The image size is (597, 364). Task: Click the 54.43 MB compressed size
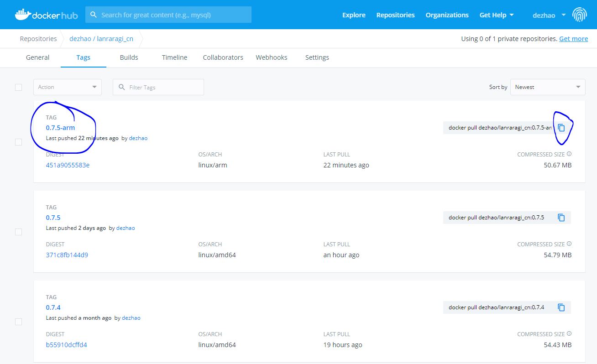557,345
